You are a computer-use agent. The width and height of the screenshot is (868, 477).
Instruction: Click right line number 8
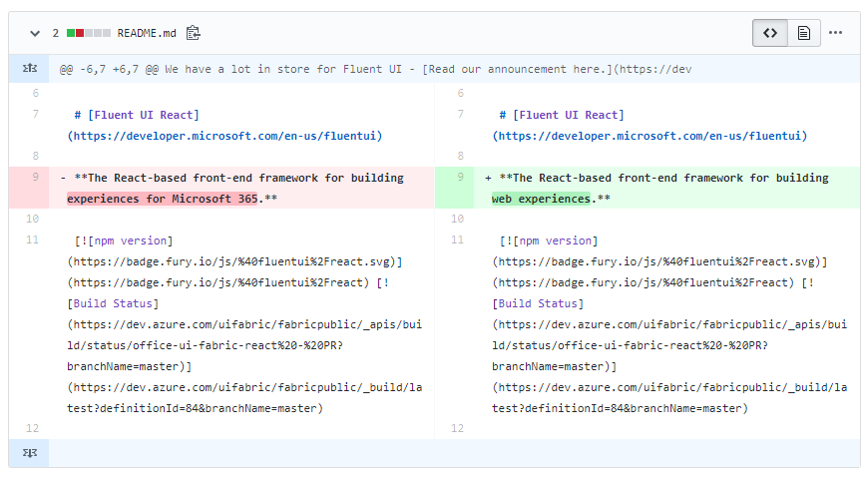click(x=460, y=156)
